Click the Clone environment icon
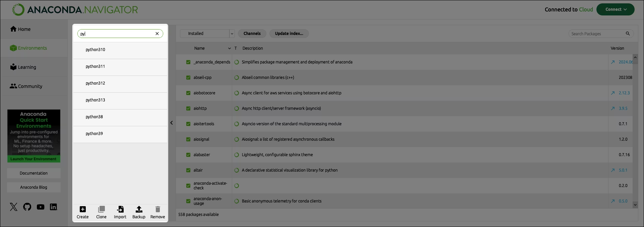 [101, 210]
